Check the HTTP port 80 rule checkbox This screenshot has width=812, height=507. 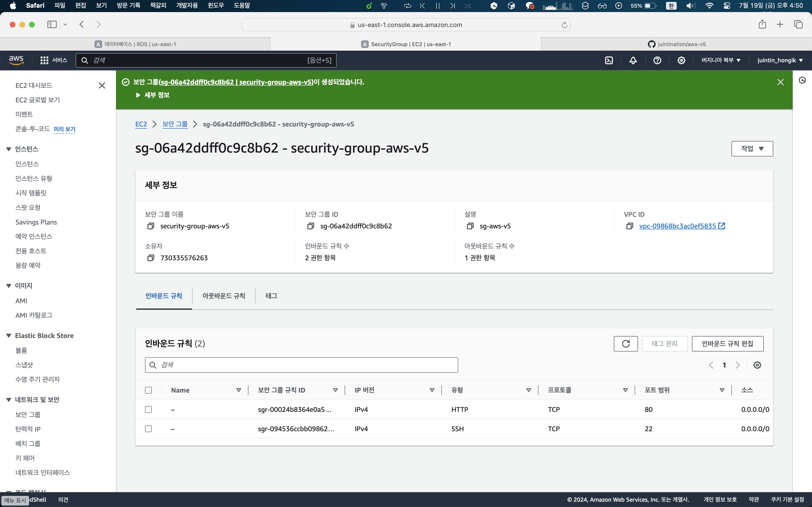[148, 409]
